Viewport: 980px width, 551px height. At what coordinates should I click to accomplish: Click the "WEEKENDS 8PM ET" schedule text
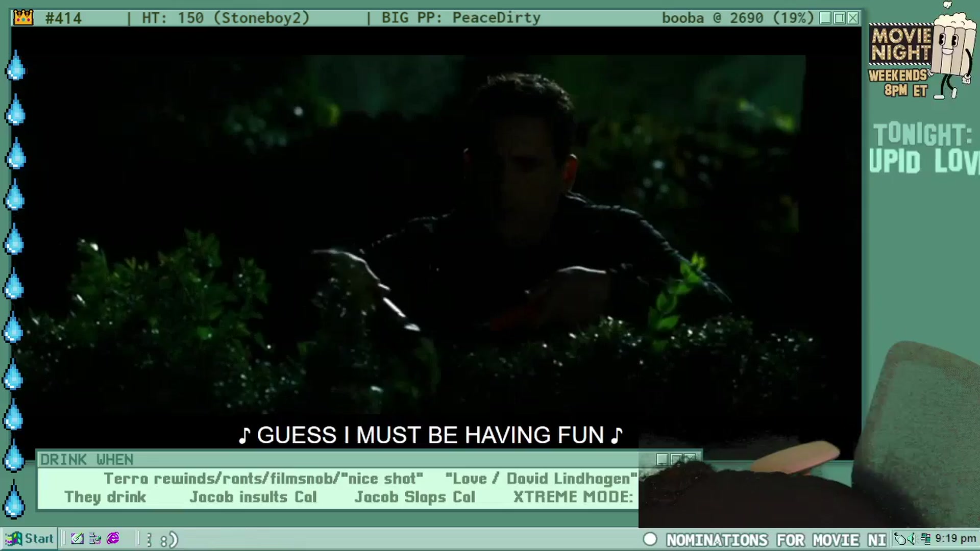[898, 83]
